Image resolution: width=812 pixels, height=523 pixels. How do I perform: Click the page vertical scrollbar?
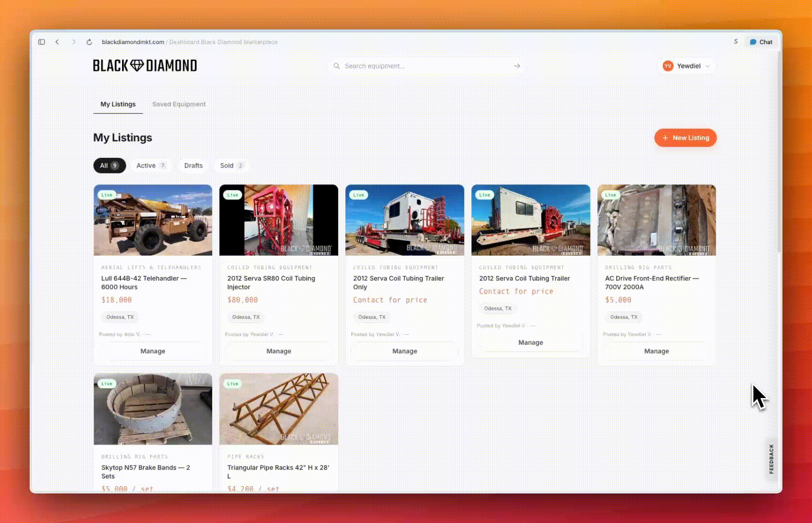[x=779, y=153]
